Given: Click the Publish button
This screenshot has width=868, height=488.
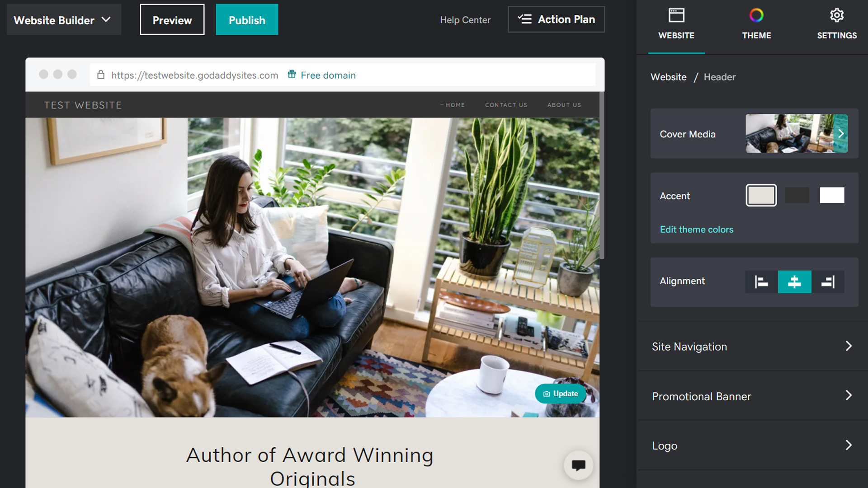Looking at the screenshot, I should pyautogui.click(x=247, y=20).
